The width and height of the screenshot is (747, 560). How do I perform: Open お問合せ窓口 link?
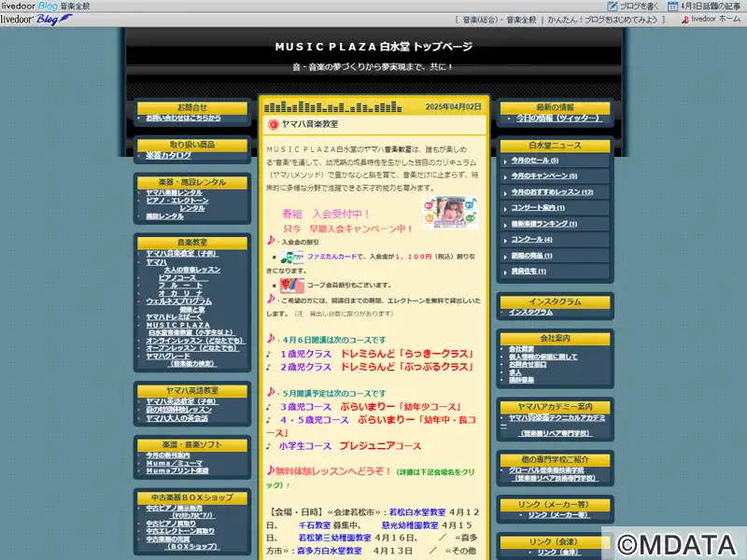pos(528,364)
